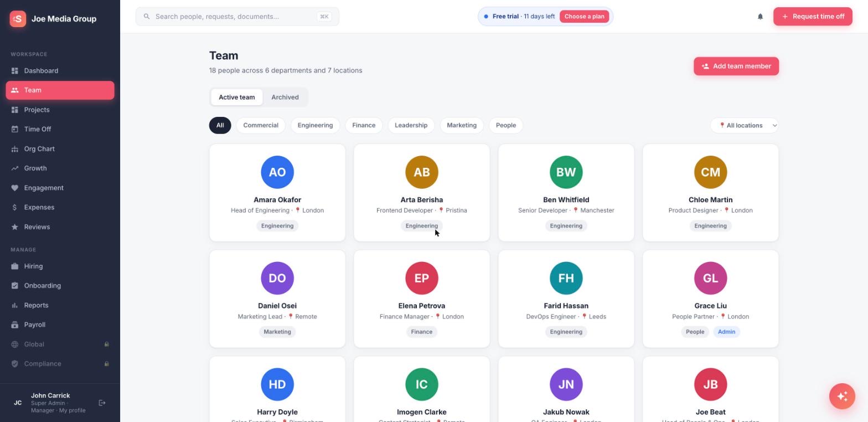
Task: Open Ben Whitfield's BW avatar
Action: (x=566, y=172)
